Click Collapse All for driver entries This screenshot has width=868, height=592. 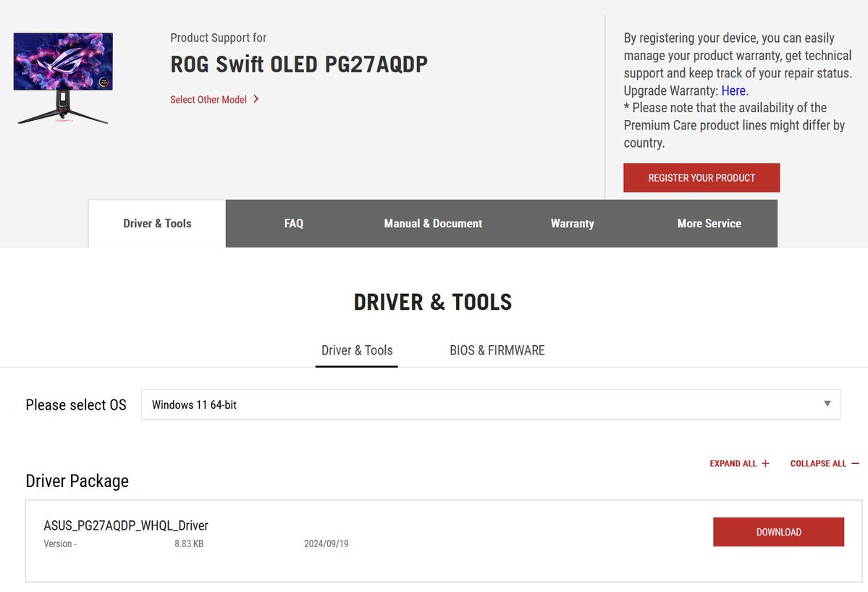coord(825,464)
